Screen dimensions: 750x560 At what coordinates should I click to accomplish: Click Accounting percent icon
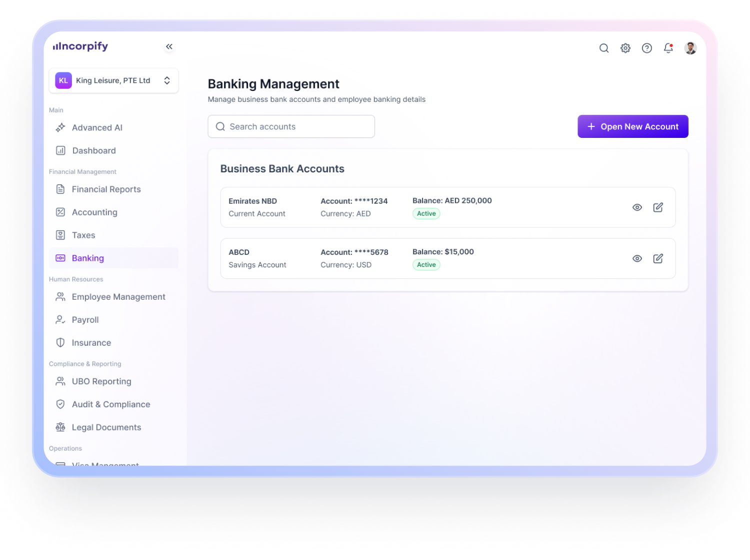[x=60, y=212]
